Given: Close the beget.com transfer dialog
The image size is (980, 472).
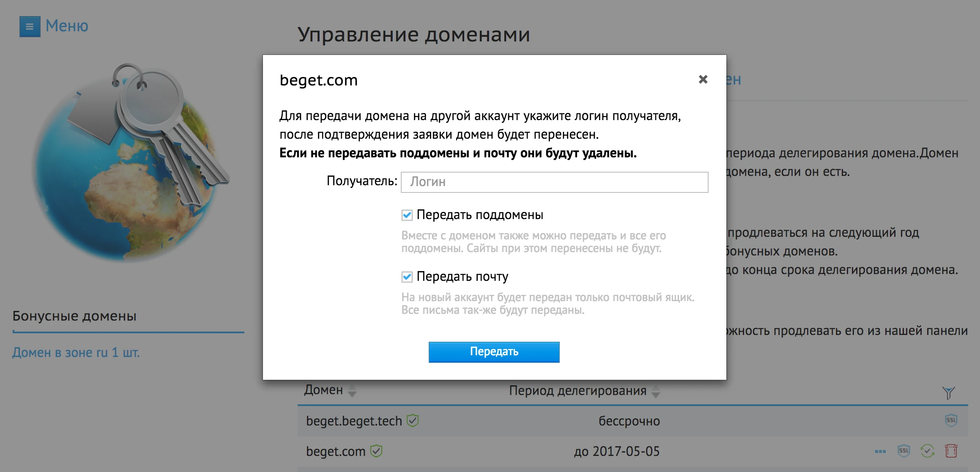Looking at the screenshot, I should [x=703, y=79].
